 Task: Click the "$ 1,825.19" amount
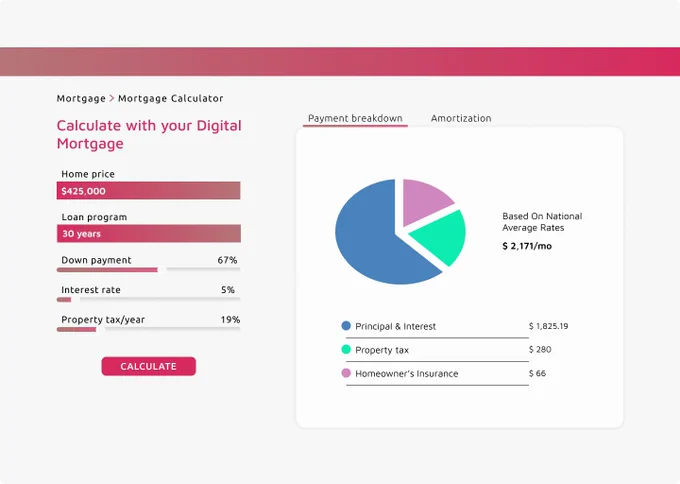548,326
